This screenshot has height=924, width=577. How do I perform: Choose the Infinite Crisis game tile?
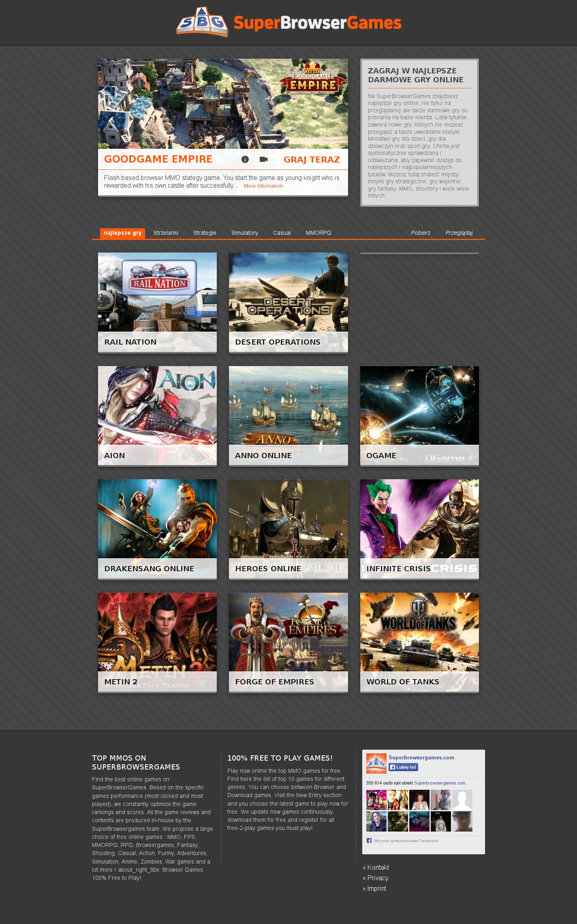click(x=419, y=519)
